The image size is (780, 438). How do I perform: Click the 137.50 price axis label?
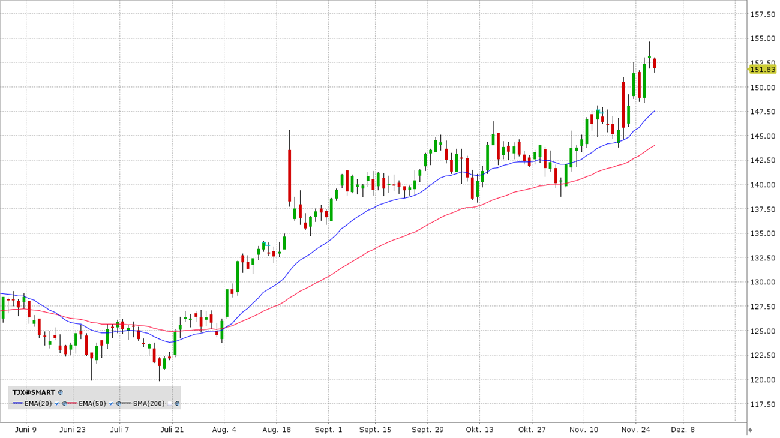[x=763, y=209]
